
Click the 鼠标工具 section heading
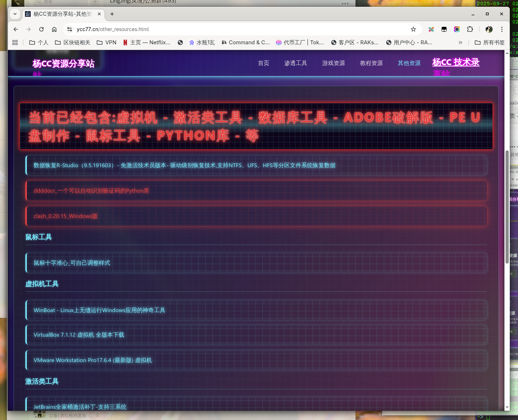click(x=39, y=237)
